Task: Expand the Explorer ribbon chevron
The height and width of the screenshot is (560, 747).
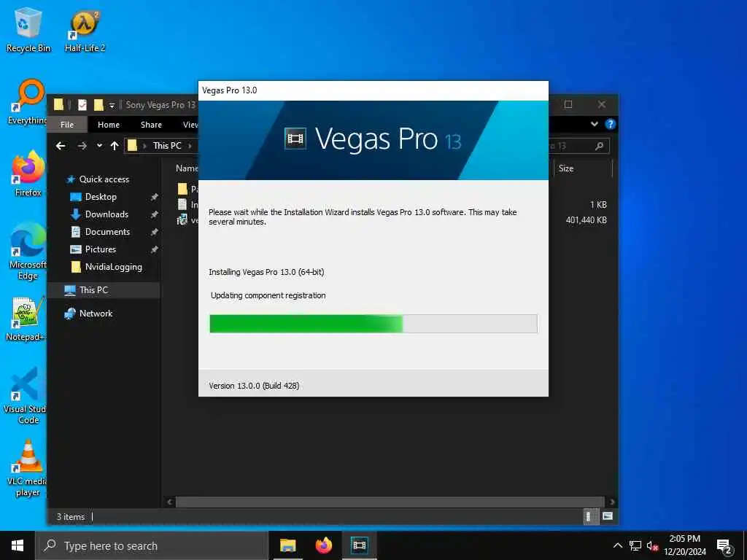Action: click(594, 124)
